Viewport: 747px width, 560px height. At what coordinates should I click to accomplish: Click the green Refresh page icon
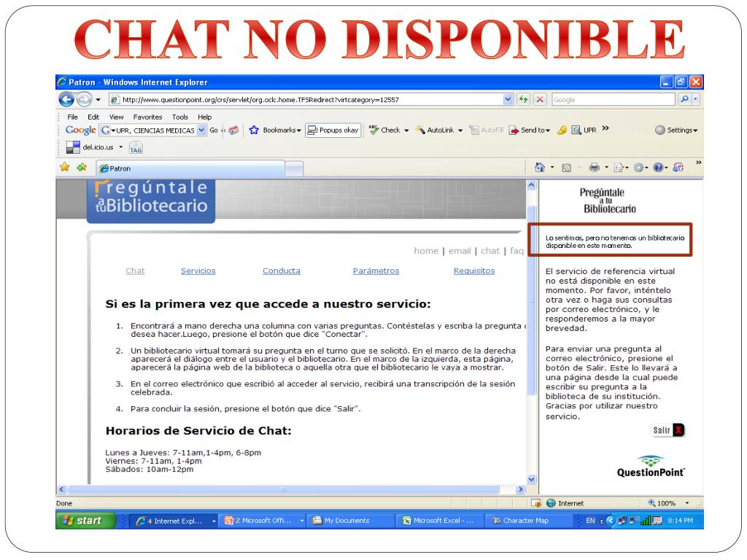click(x=524, y=99)
